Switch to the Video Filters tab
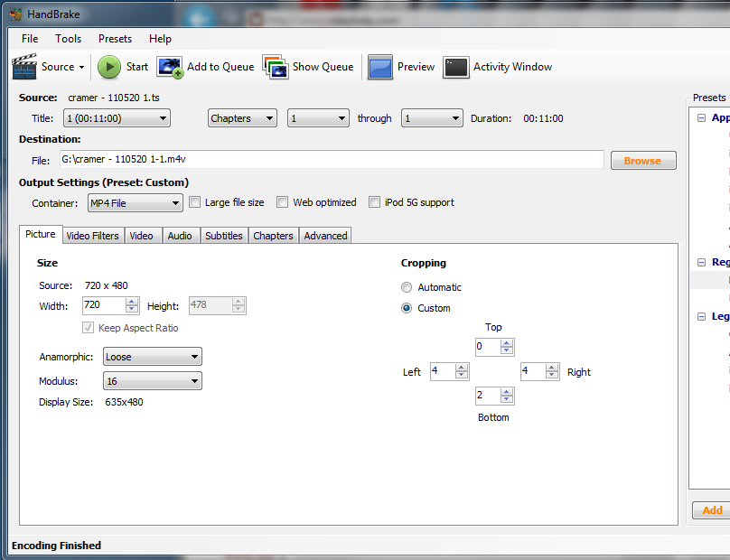 [x=93, y=236]
